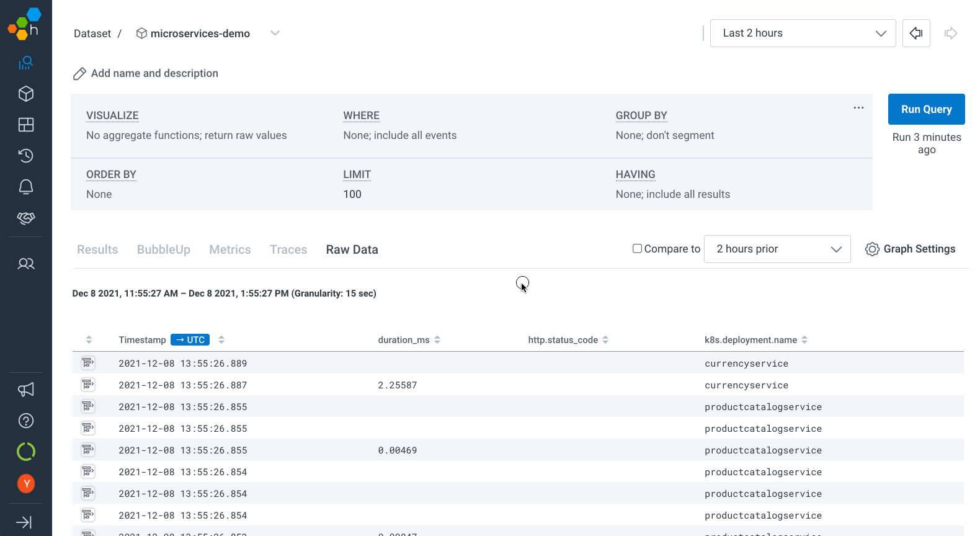Click Add name and description

point(154,73)
